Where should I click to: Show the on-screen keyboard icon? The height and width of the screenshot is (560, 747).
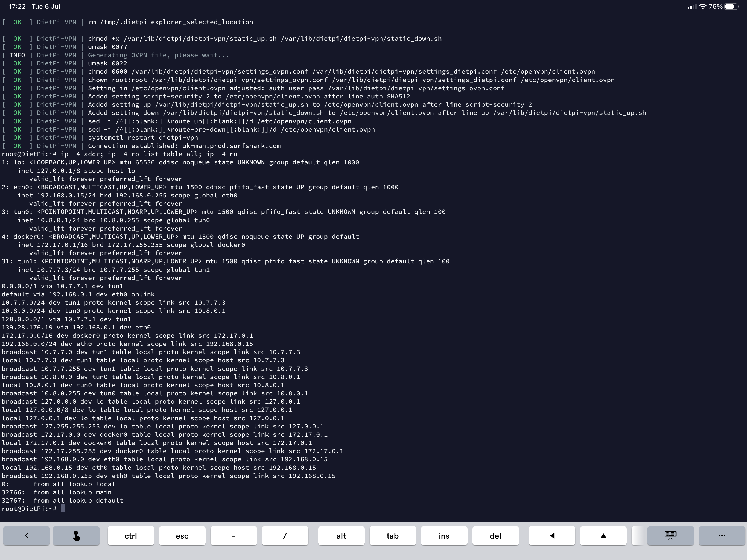pos(670,536)
